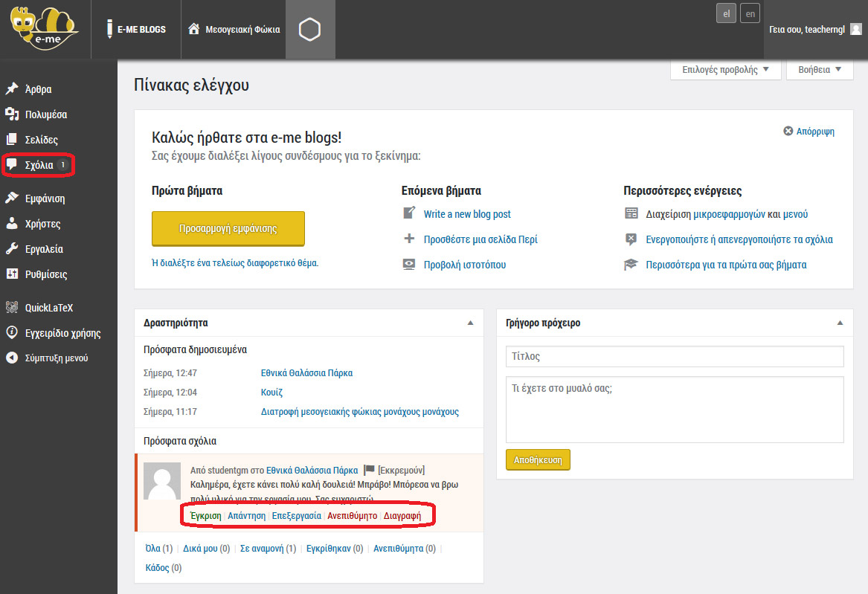Image resolution: width=868 pixels, height=594 pixels.
Task: Click the pushpin icon next to Άρθρα
Action: tap(12, 88)
